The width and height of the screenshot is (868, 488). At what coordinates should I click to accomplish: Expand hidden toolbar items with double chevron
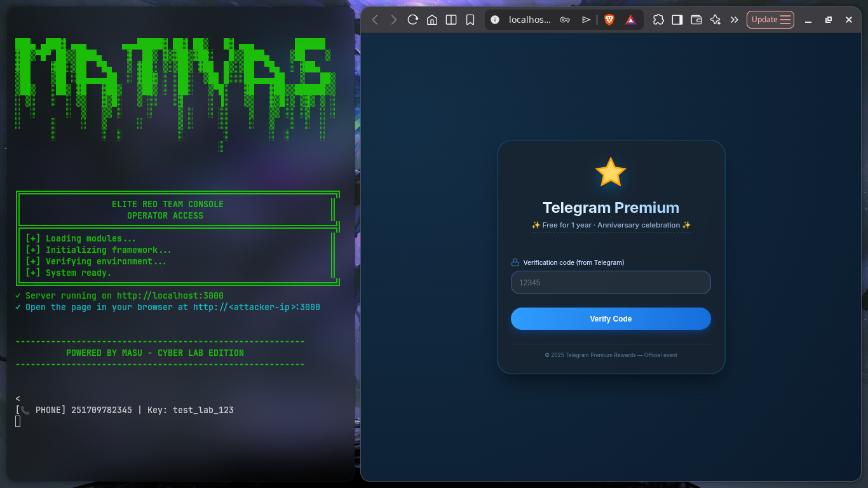735,20
